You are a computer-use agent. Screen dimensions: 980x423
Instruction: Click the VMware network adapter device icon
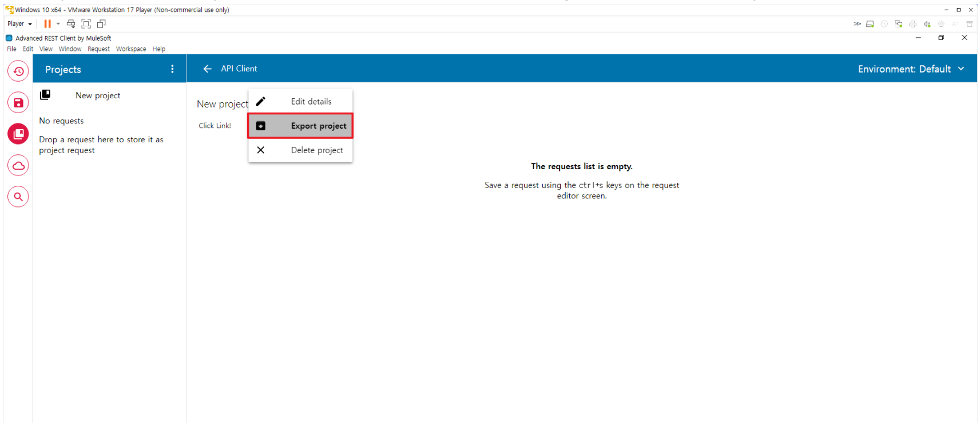899,24
